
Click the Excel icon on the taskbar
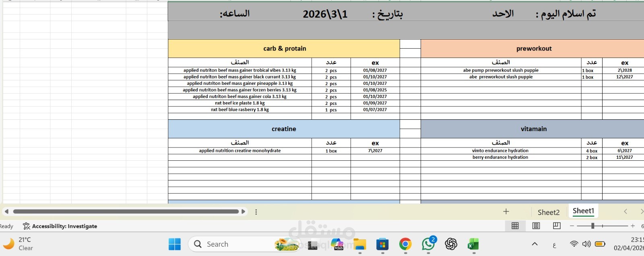(x=473, y=244)
